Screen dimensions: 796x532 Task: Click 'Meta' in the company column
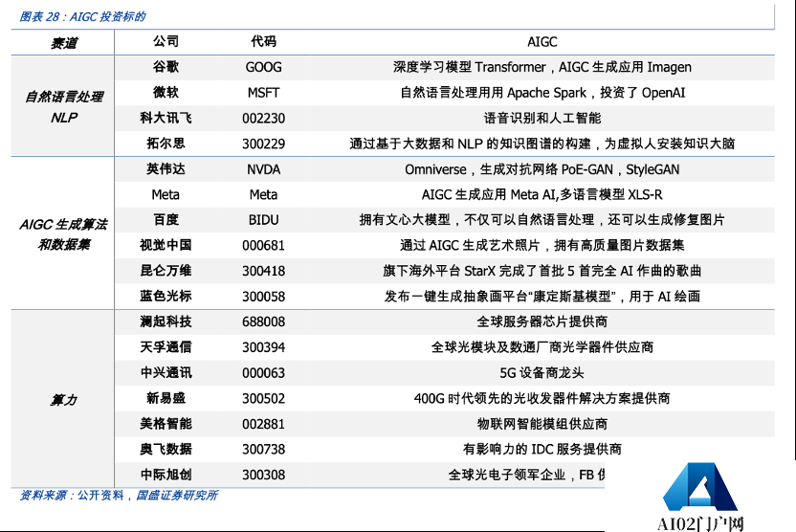point(166,195)
